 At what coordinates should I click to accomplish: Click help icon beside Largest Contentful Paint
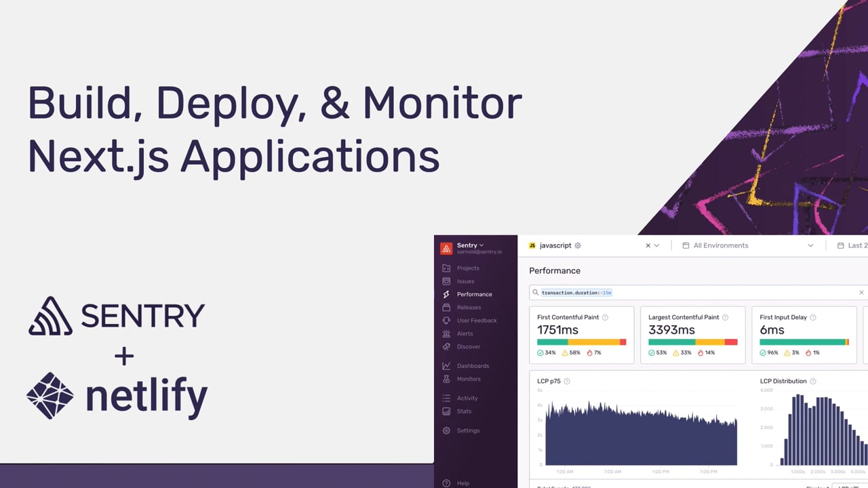[725, 317]
